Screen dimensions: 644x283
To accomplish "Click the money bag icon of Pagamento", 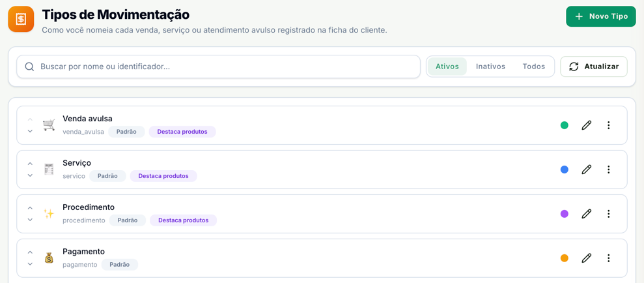I will coord(49,258).
